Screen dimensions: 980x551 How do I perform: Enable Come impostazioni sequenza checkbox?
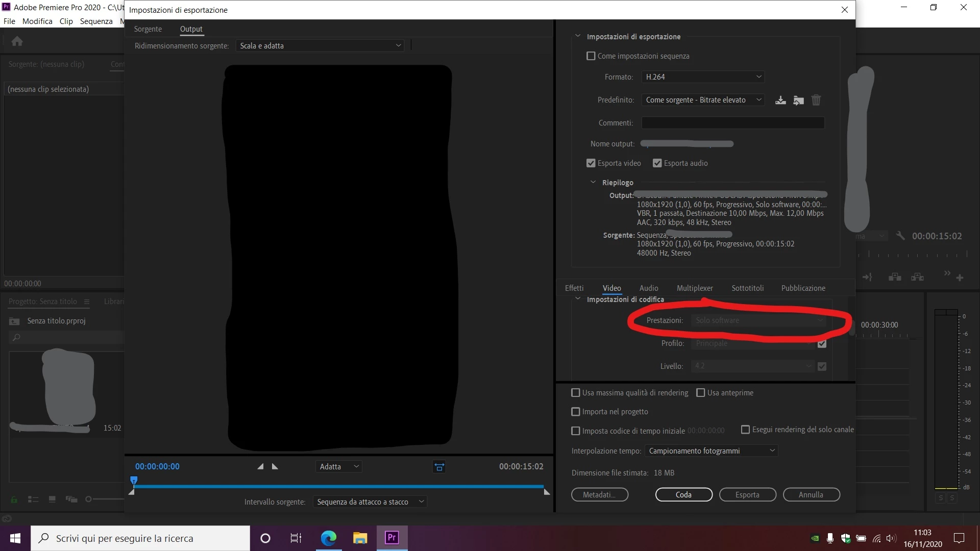[x=591, y=56]
